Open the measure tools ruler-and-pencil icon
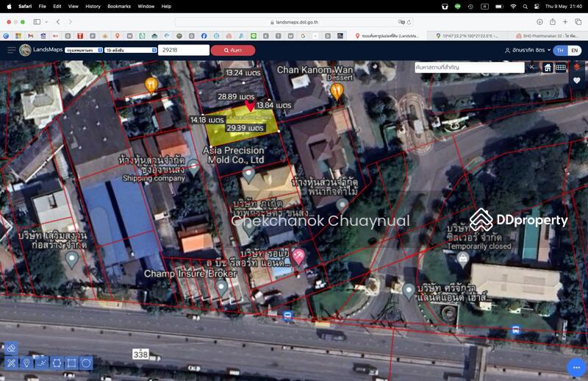 tap(11, 363)
